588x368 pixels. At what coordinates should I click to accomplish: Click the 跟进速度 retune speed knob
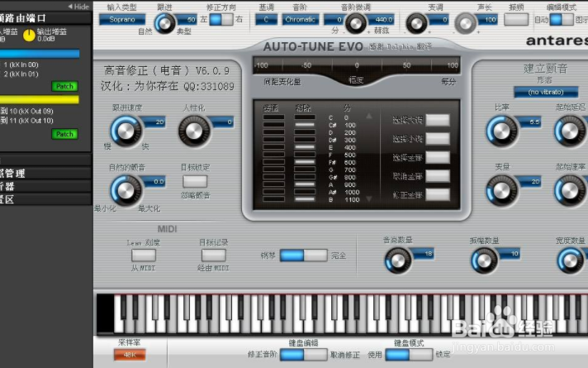pyautogui.click(x=126, y=131)
